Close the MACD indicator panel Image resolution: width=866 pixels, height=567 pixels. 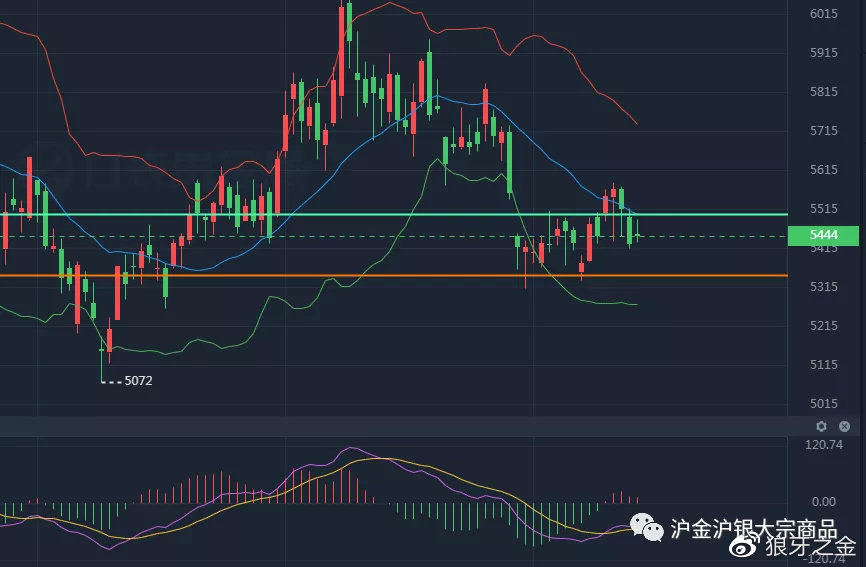tap(844, 426)
